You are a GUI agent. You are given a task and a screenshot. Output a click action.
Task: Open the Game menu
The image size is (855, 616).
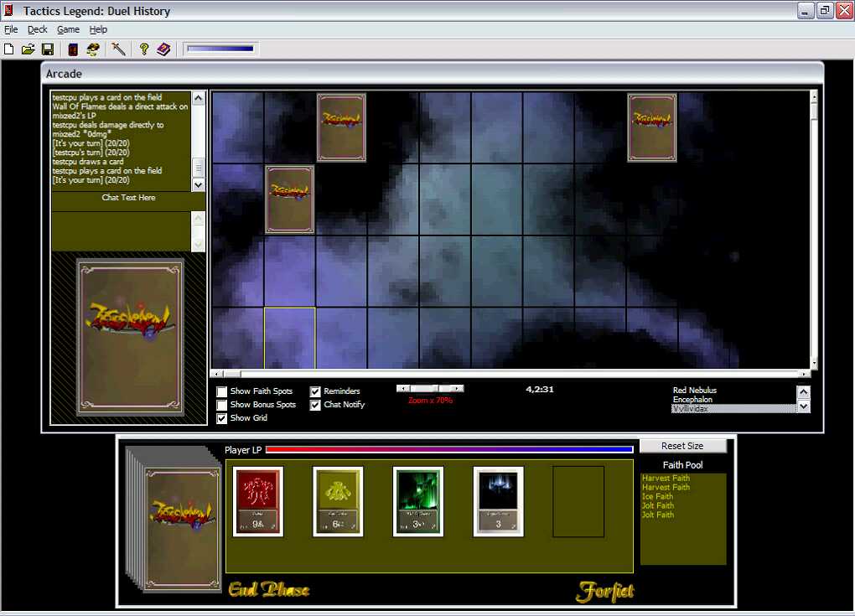68,29
